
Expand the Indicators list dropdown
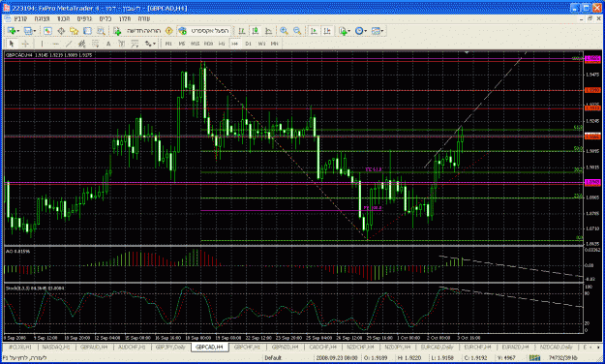348,31
